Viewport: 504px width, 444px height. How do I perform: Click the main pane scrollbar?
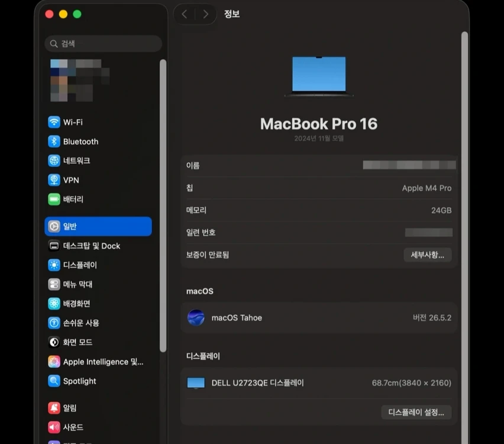(x=464, y=238)
